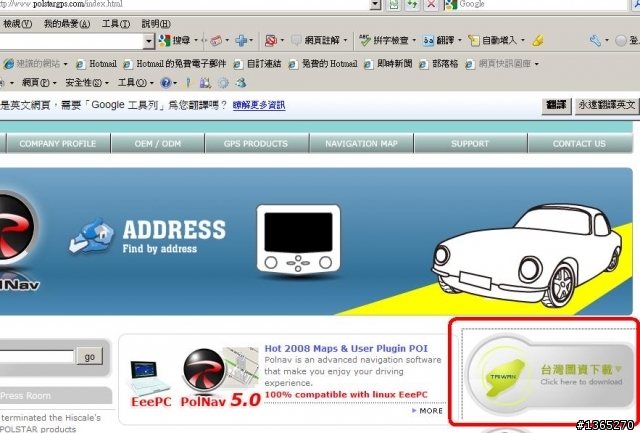
Task: Click the gray sign-in circle icon
Action: [621, 40]
